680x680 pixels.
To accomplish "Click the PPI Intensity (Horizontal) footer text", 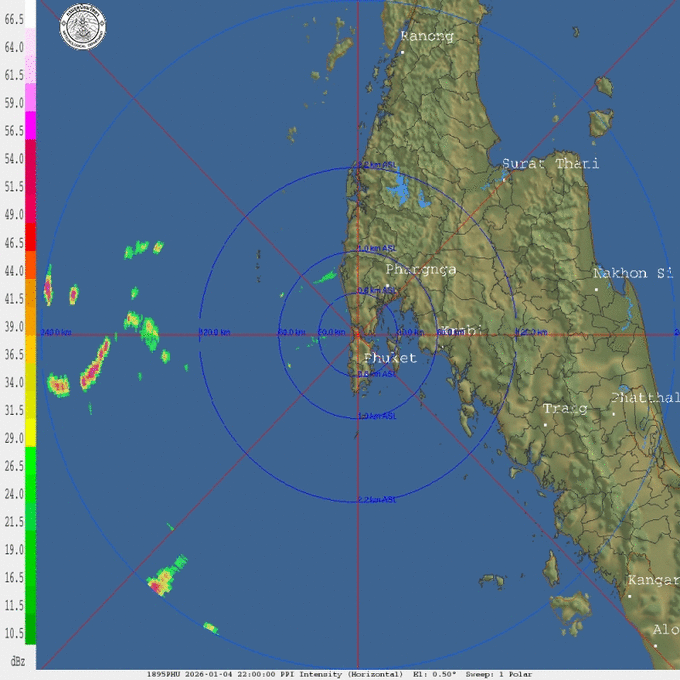I will point(341,674).
